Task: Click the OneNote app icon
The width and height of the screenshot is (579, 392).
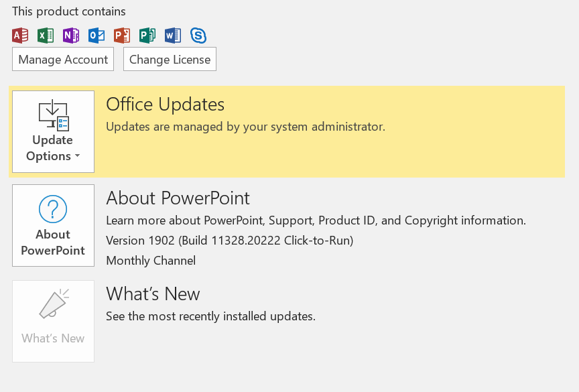Action: click(71, 36)
